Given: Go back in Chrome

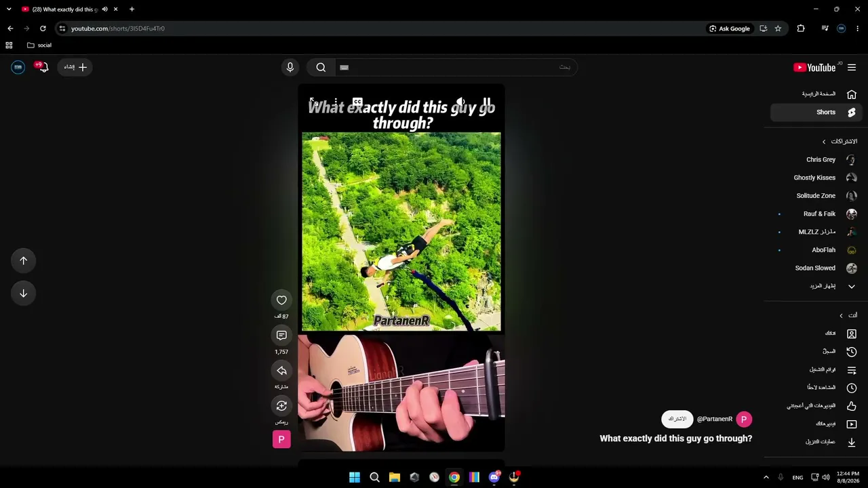Looking at the screenshot, I should click(10, 28).
